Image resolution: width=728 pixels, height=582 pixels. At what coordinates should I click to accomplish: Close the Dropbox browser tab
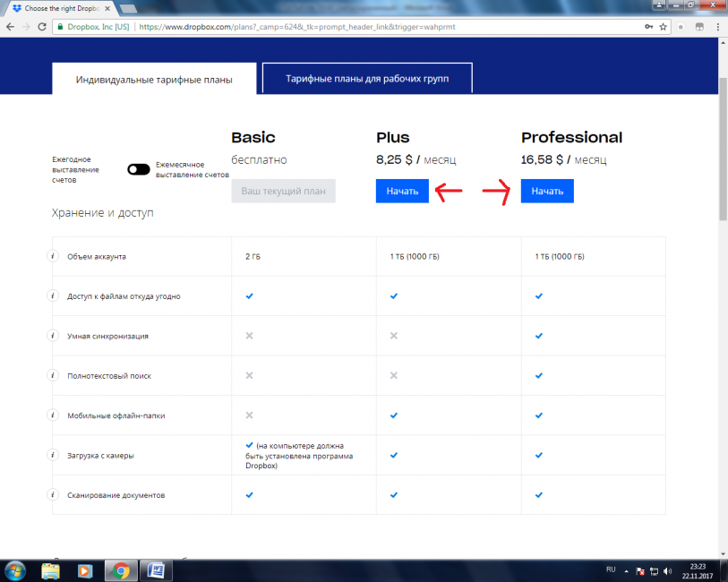[107, 8]
